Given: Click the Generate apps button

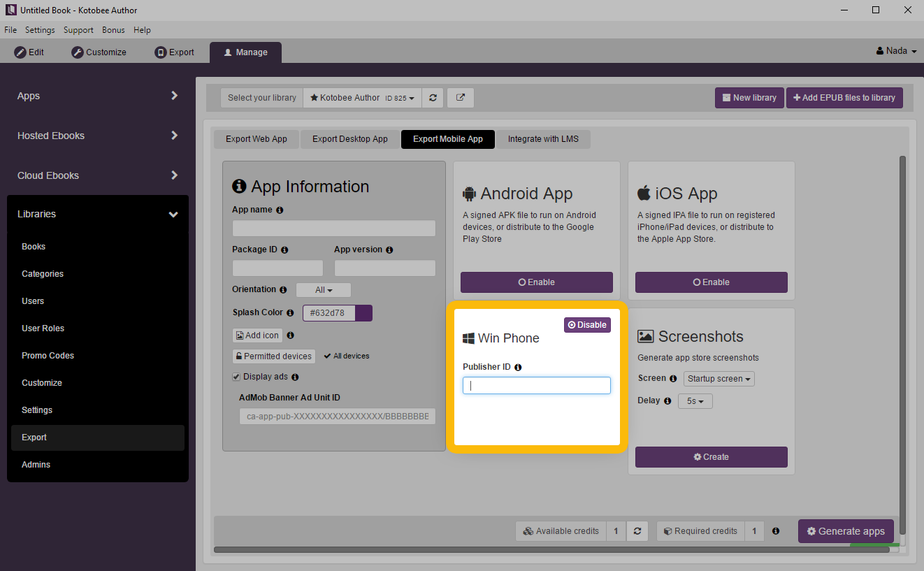Looking at the screenshot, I should coord(846,531).
